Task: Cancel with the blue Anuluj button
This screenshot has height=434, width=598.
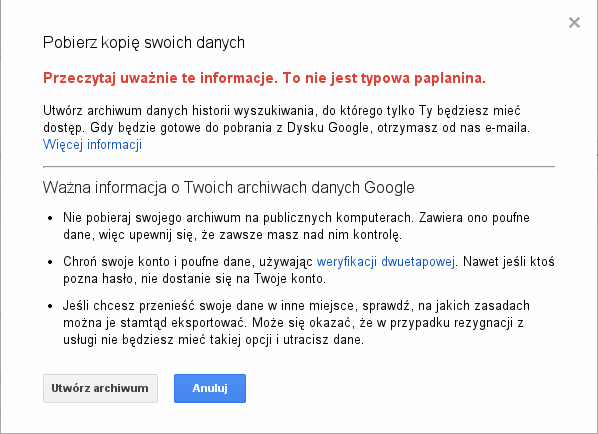Action: tap(210, 388)
